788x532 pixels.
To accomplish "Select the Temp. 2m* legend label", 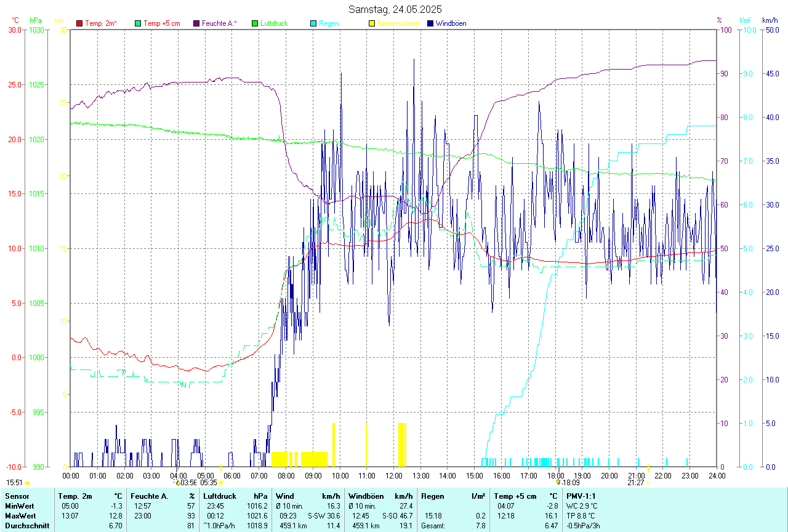I will 101,23.
